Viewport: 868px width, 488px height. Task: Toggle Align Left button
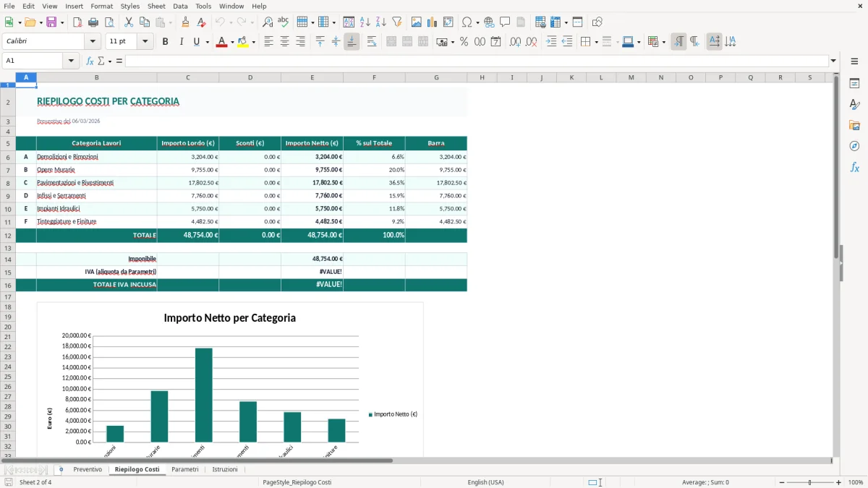pyautogui.click(x=268, y=42)
